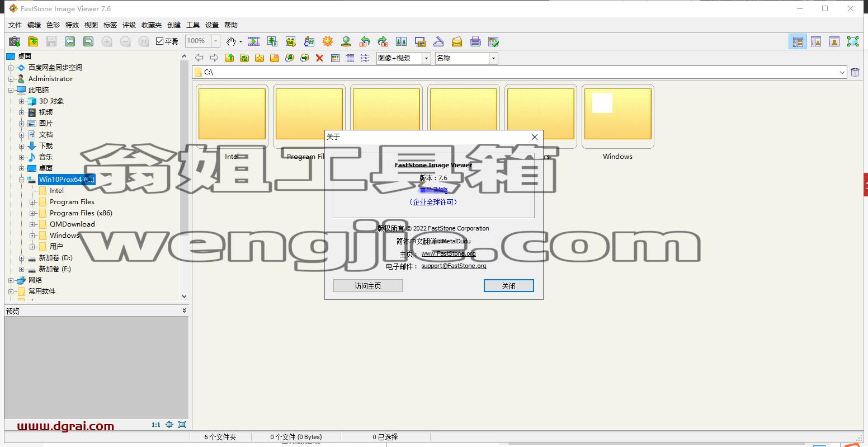The width and height of the screenshot is (868, 447).
Task: Toggle full screen view icon
Action: pyautogui.click(x=853, y=41)
